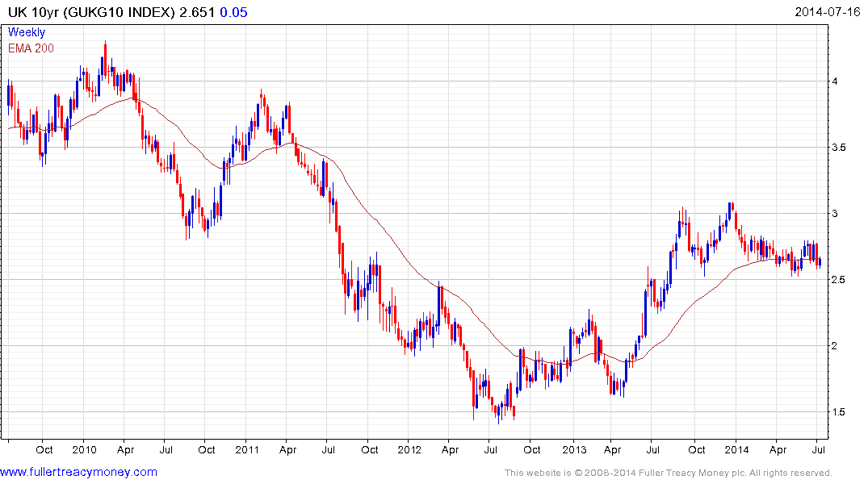Viewport: 868px width, 484px height.
Task: Click the 1.5 level on the yield axis
Action: tap(839, 411)
